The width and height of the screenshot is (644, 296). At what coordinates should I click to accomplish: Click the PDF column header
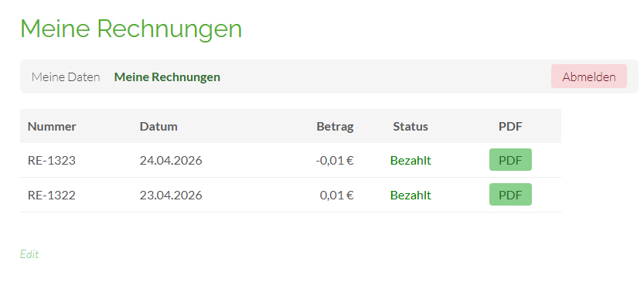point(510,127)
